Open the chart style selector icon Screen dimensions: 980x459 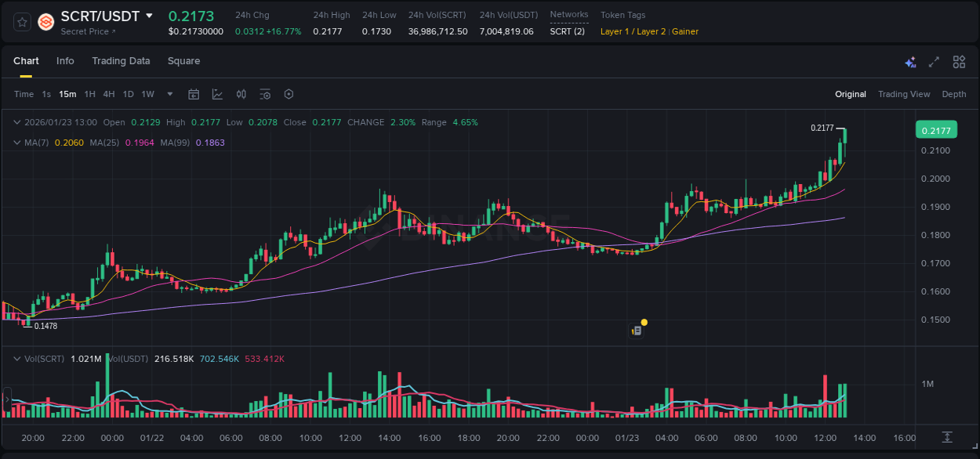217,93
